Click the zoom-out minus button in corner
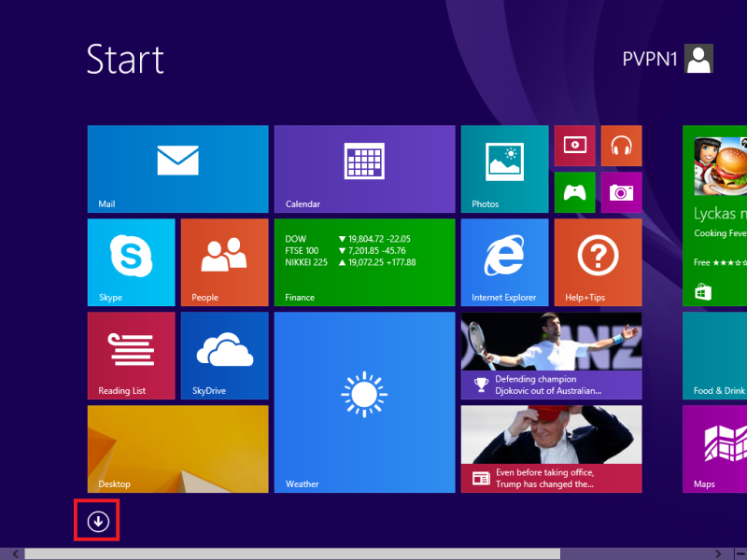Image resolution: width=747 pixels, height=560 pixels. coord(737,553)
